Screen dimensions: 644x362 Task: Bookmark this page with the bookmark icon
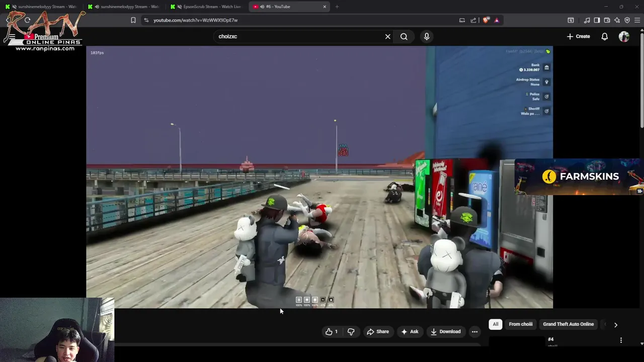[x=133, y=20]
